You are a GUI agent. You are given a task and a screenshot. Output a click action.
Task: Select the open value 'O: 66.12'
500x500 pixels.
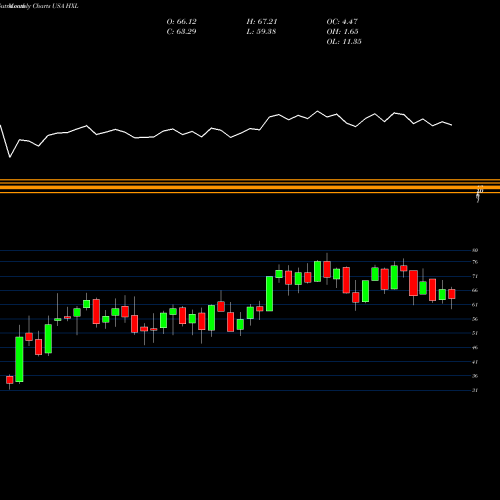[181, 22]
